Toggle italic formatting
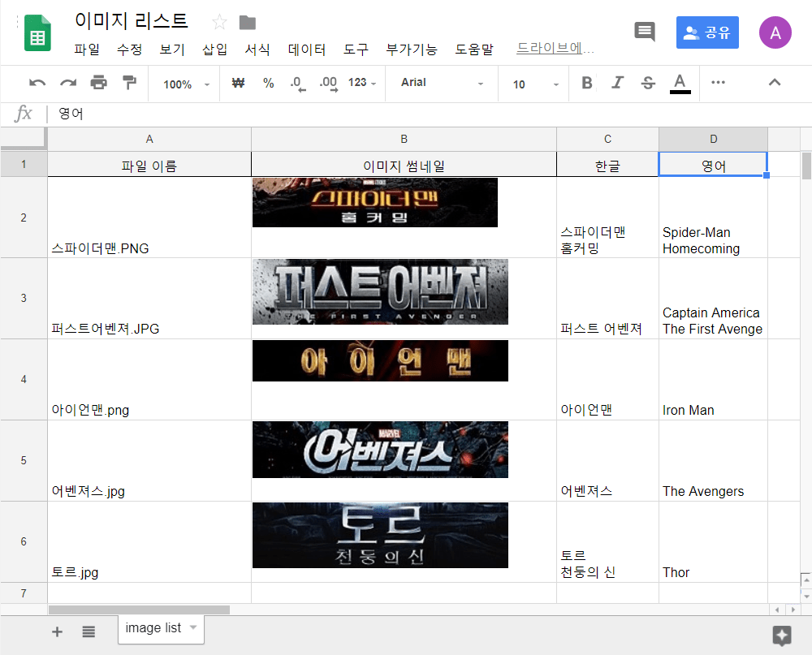812x655 pixels. 617,83
